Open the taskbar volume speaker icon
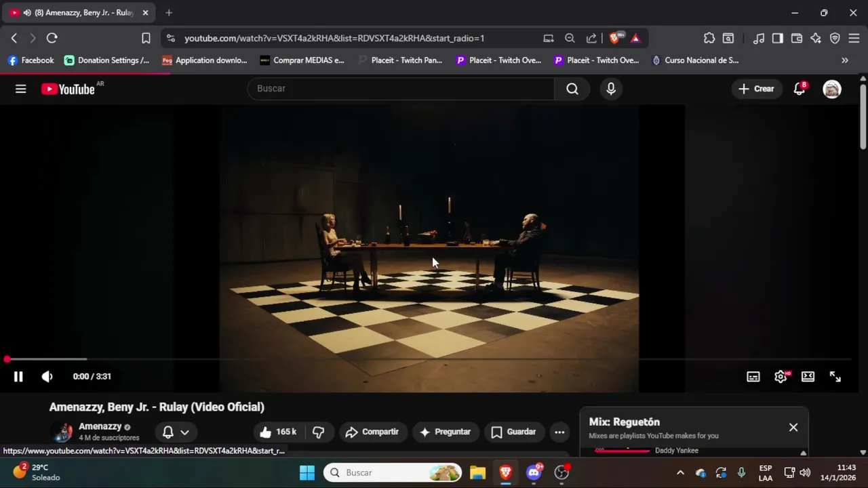Screen dimensions: 868x488 [x=805, y=472]
